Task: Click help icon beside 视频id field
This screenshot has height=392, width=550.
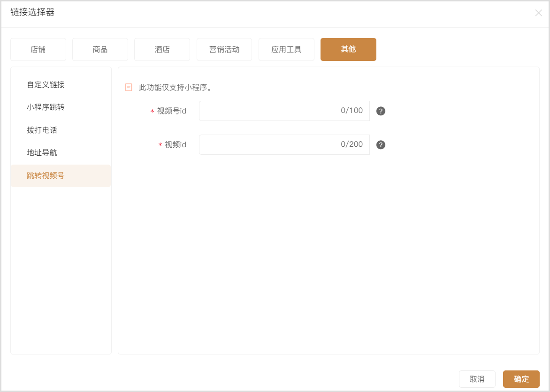Action: pyautogui.click(x=381, y=145)
